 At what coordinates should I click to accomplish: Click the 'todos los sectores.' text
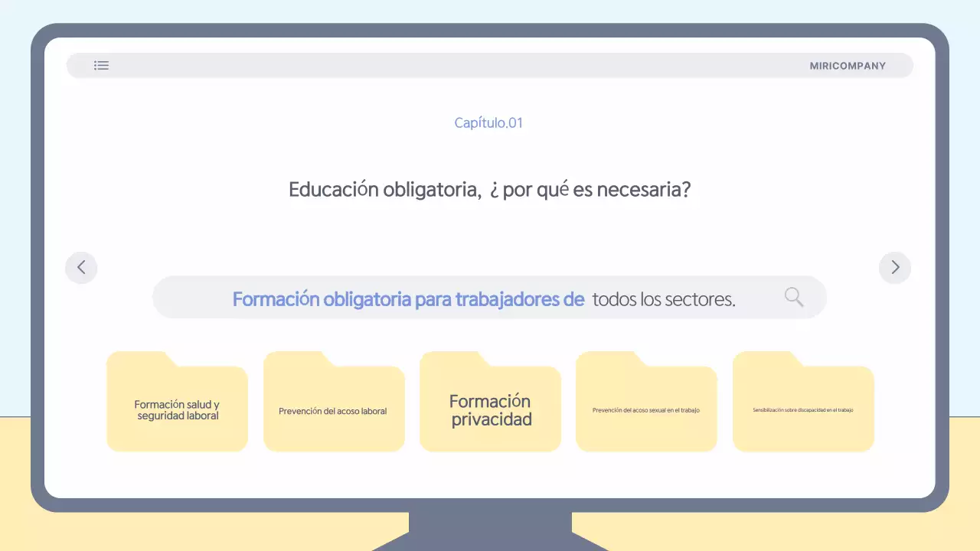[x=664, y=299]
